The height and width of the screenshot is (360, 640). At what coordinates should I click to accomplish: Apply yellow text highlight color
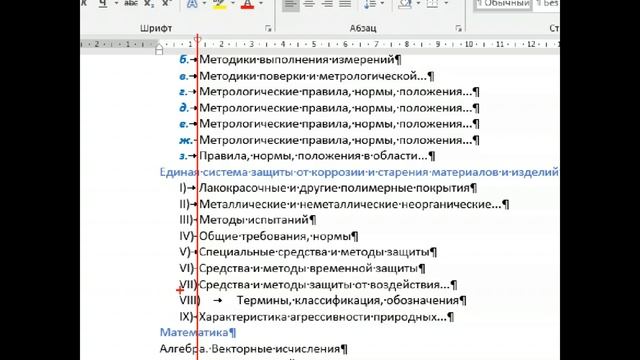220,4
